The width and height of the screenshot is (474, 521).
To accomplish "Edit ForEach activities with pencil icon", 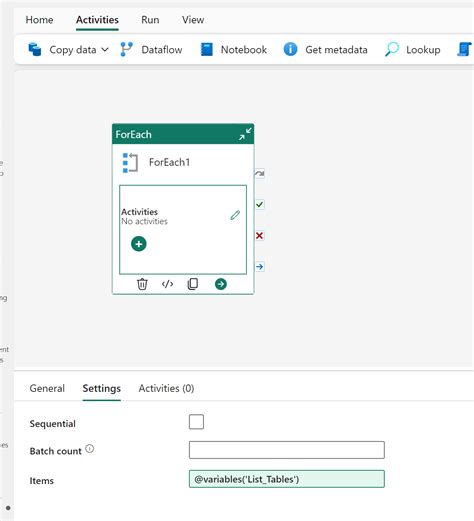I will pyautogui.click(x=235, y=215).
